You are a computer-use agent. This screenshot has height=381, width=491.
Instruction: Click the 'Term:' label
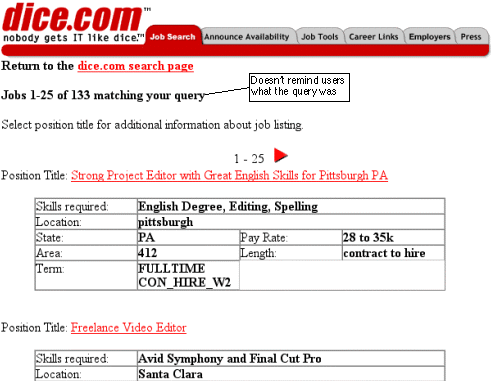(x=50, y=269)
